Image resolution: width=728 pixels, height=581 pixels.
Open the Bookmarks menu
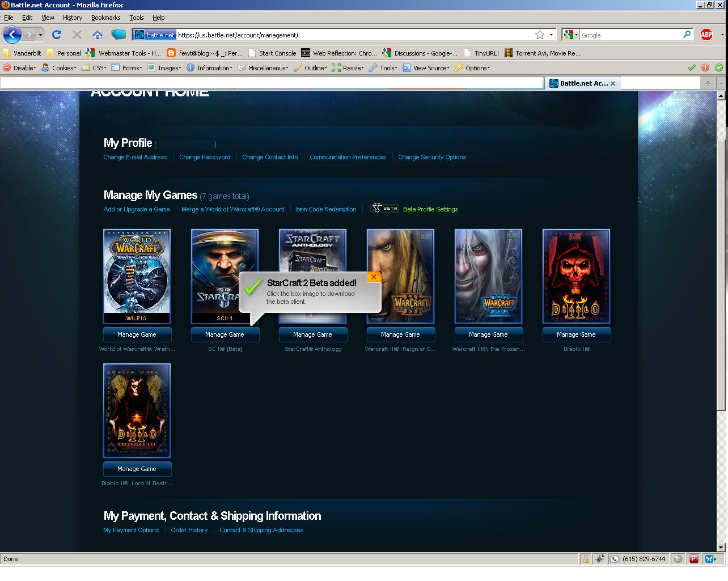[x=105, y=18]
